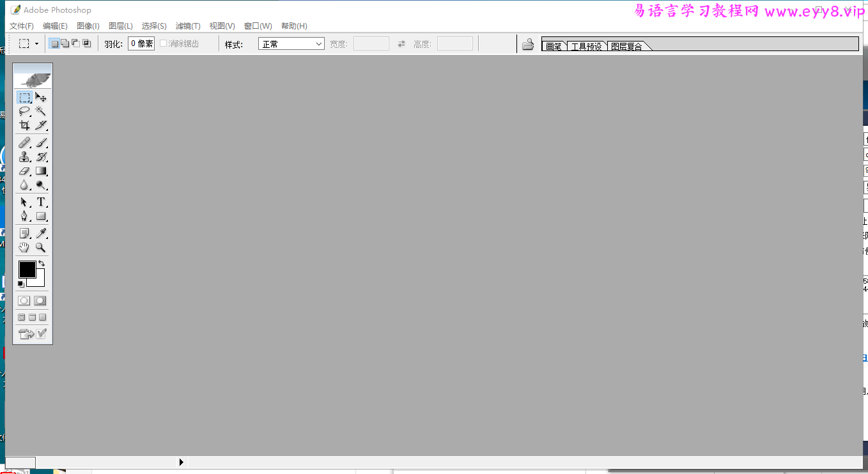This screenshot has width=868, height=474.
Task: Expand the 画笔 brushes palette tab
Action: [x=554, y=45]
